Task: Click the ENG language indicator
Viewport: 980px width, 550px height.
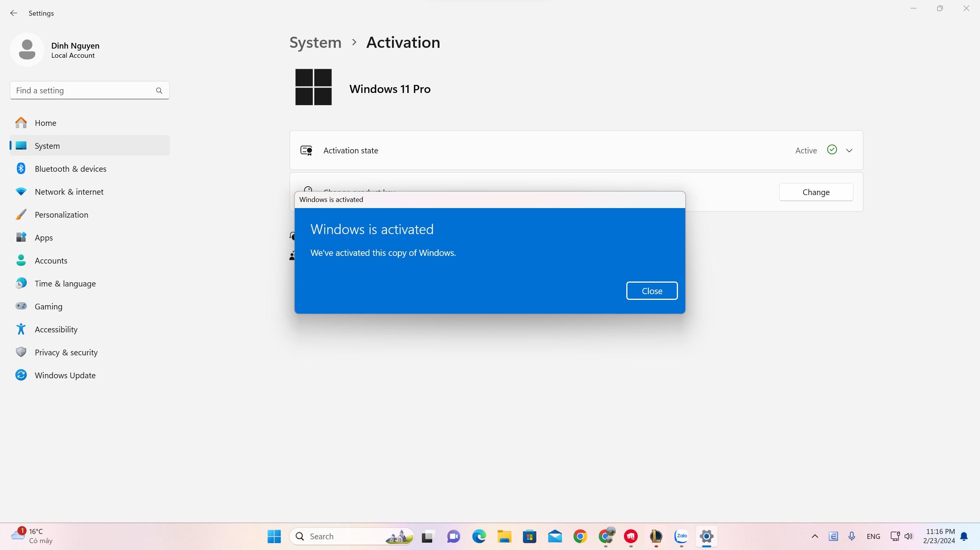Action: point(873,536)
